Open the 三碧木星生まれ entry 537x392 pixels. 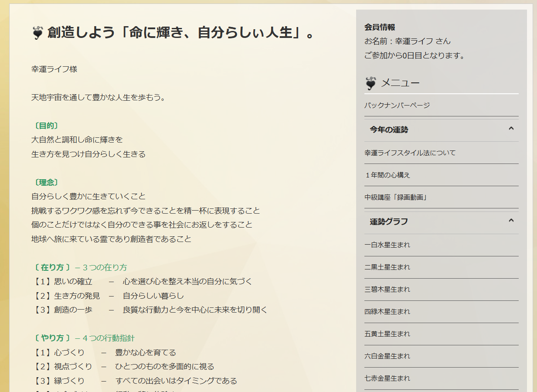[387, 290]
